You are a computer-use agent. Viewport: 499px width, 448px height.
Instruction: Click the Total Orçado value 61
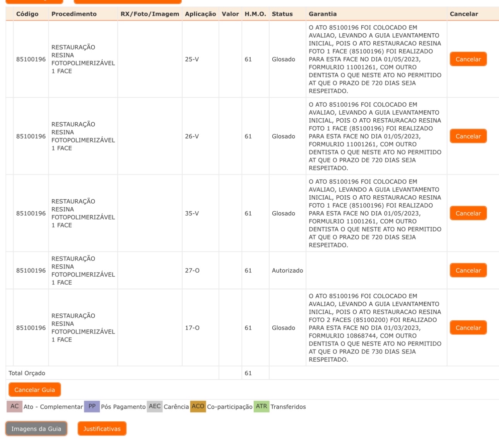click(x=248, y=373)
